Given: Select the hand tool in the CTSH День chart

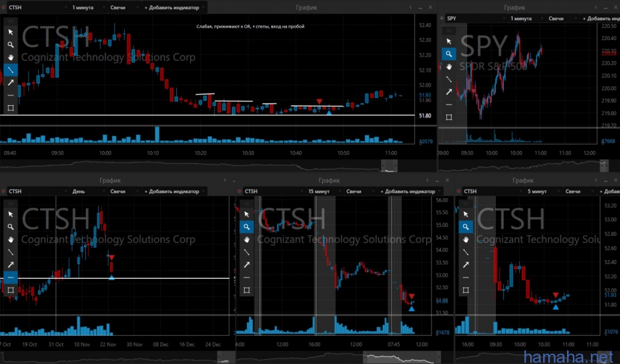Looking at the screenshot, I should coord(11,239).
